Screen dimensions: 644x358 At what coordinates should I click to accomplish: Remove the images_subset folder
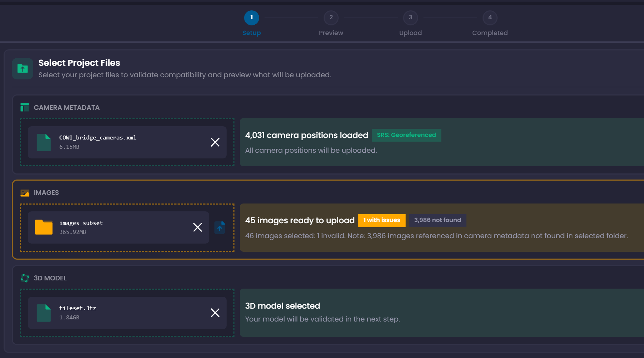click(x=198, y=227)
